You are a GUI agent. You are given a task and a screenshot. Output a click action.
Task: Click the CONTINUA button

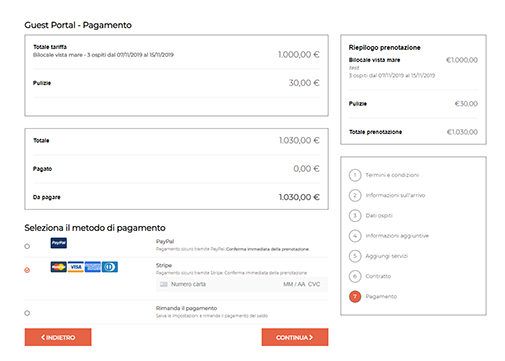tap(295, 337)
